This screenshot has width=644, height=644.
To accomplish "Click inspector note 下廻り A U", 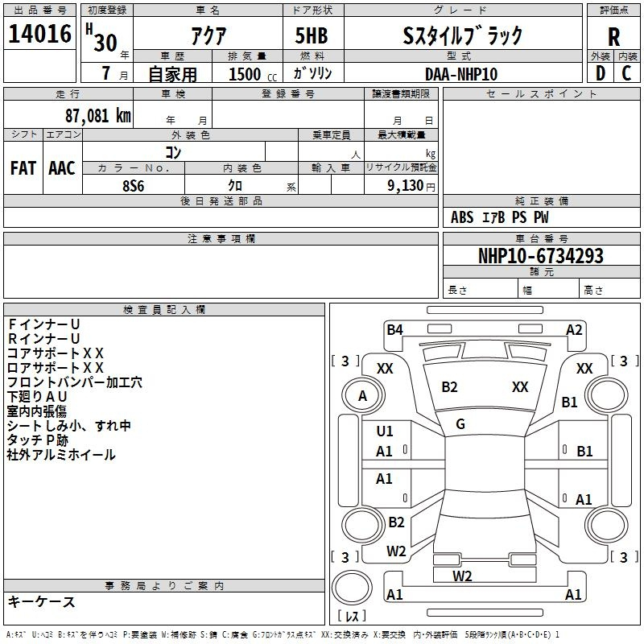I will [x=37, y=397].
